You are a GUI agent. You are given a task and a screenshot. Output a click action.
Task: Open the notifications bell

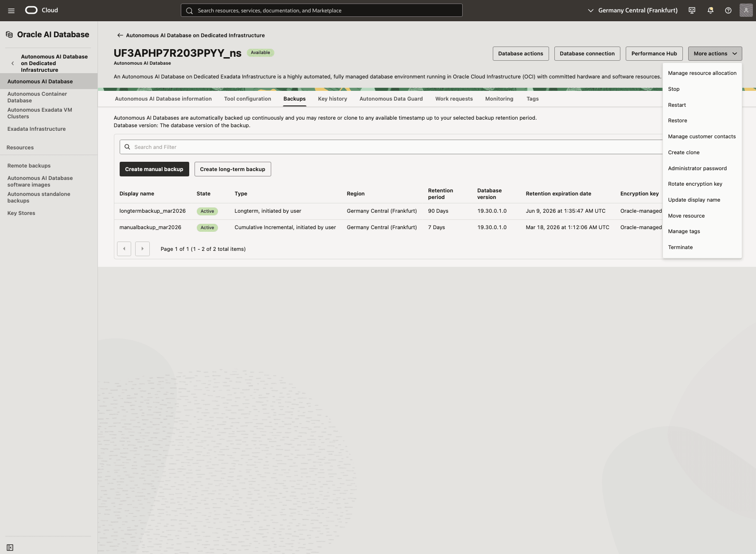pyautogui.click(x=710, y=10)
